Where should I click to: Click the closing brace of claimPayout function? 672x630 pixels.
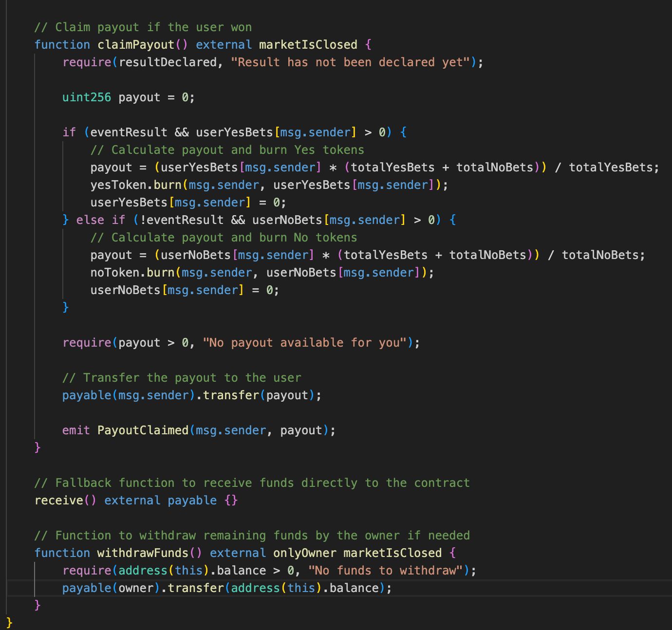(x=37, y=447)
